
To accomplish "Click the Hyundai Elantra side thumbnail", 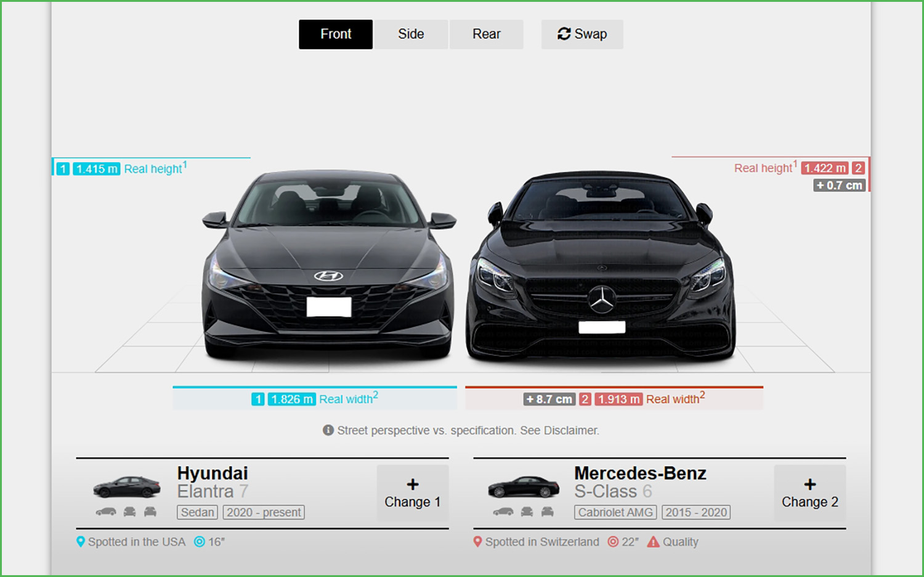I will click(x=127, y=487).
